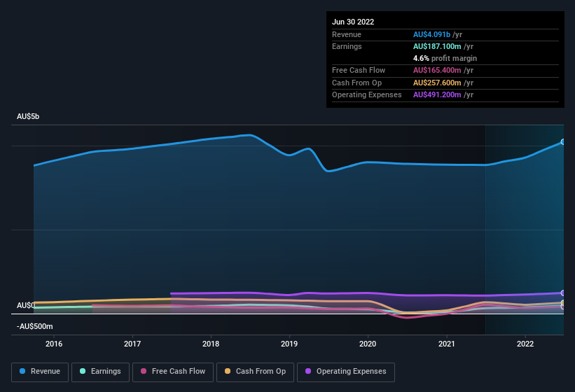Click the 2022 x-axis label
The width and height of the screenshot is (575, 392).
(525, 344)
